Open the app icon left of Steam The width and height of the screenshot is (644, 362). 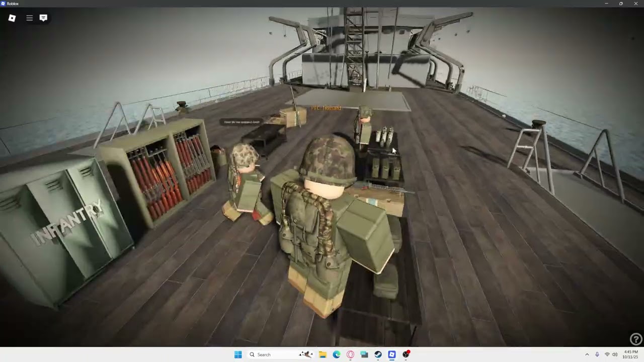(364, 354)
